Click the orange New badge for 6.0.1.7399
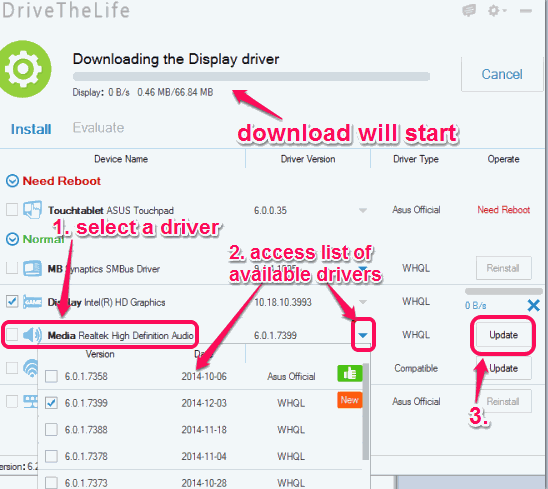This screenshot has height=489, width=548. (349, 400)
